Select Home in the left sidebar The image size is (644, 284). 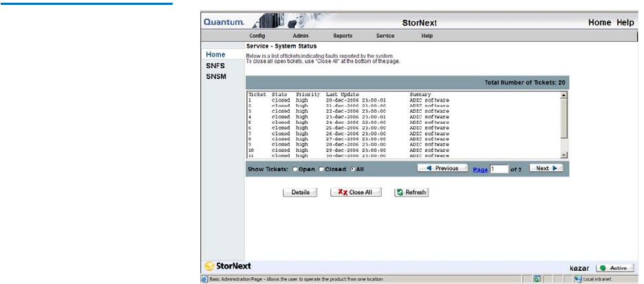215,54
